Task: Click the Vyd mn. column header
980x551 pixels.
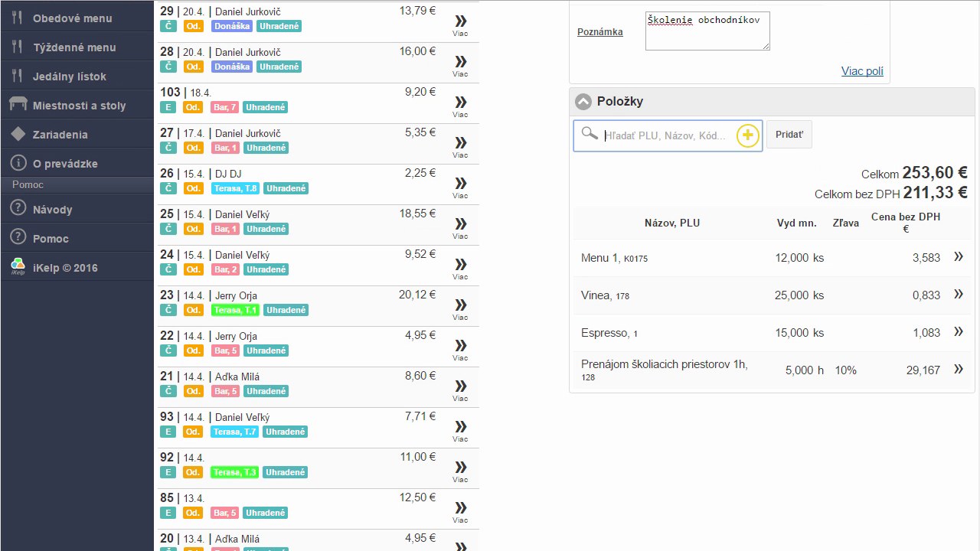Action: pyautogui.click(x=796, y=223)
